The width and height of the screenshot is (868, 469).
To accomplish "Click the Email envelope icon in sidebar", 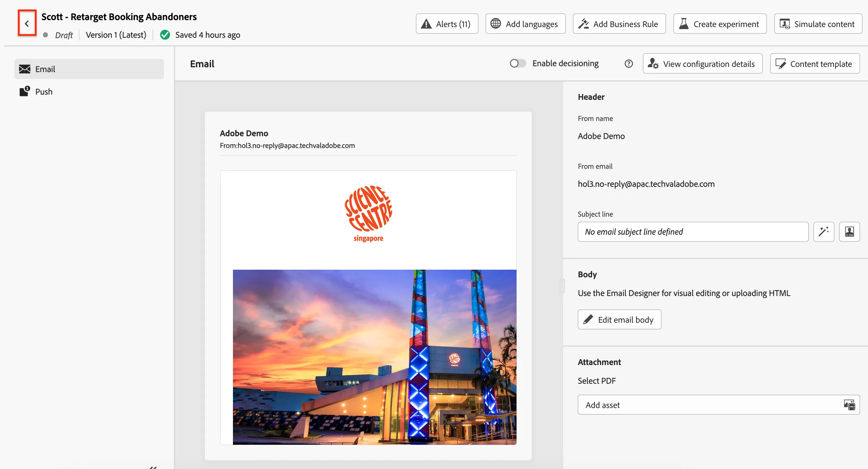I will click(x=25, y=69).
